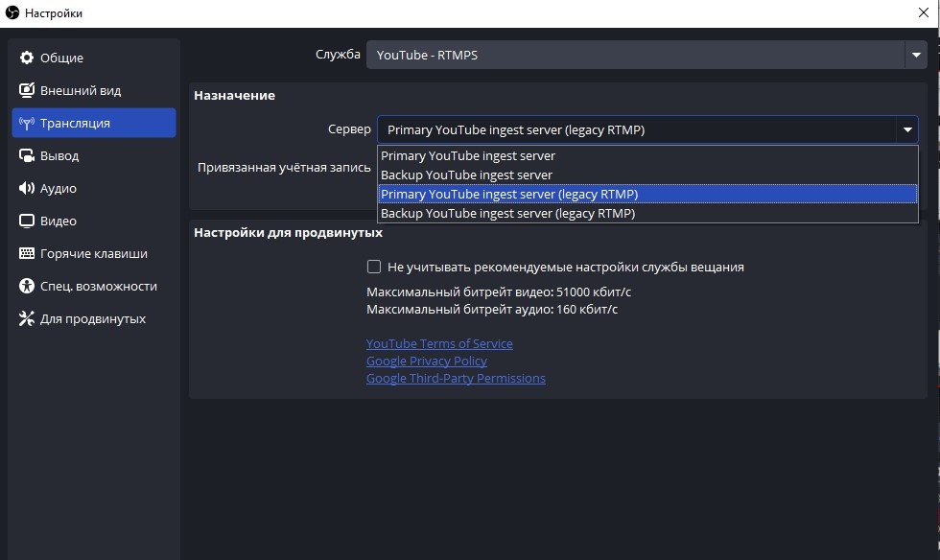Open the YouTube Terms of Service link
The width and height of the screenshot is (940, 560).
pyautogui.click(x=439, y=344)
